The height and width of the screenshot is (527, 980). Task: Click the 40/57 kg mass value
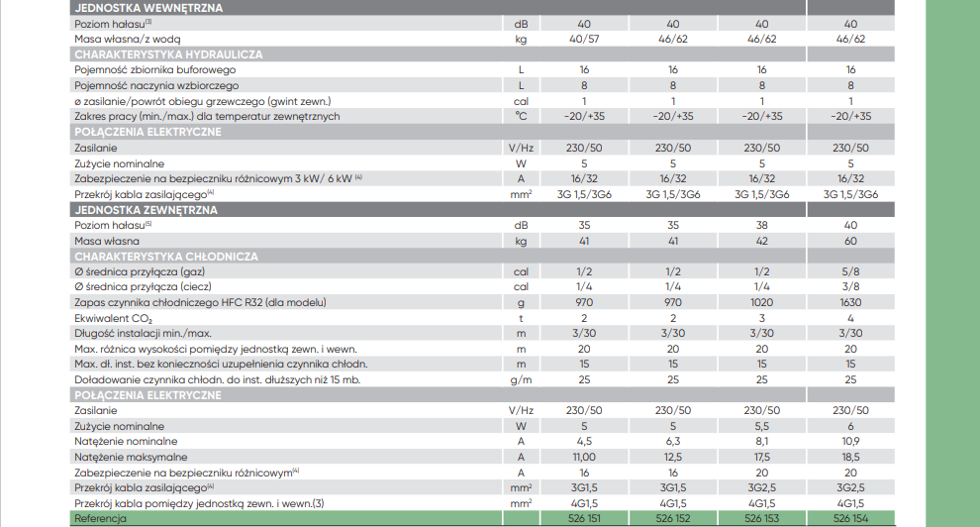(584, 39)
